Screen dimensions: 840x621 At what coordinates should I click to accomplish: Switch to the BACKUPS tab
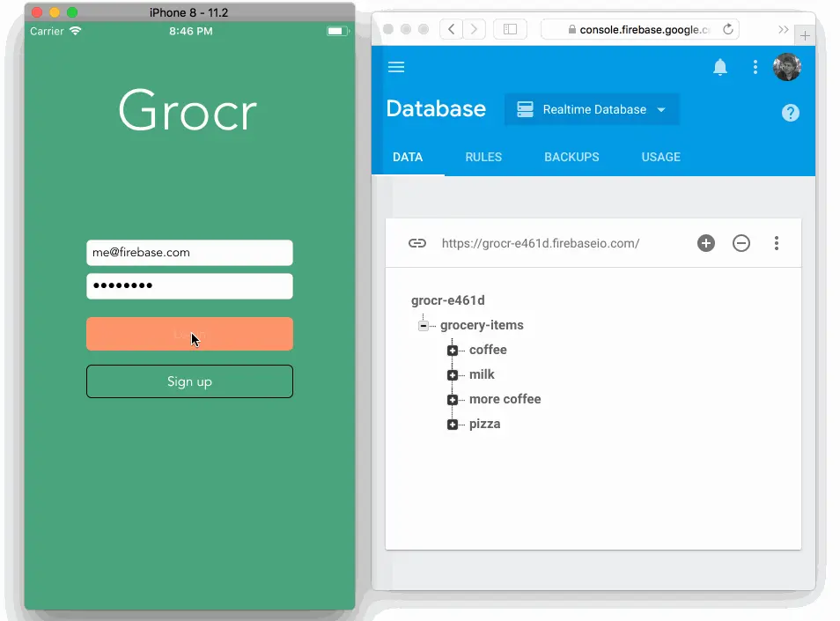(x=571, y=157)
